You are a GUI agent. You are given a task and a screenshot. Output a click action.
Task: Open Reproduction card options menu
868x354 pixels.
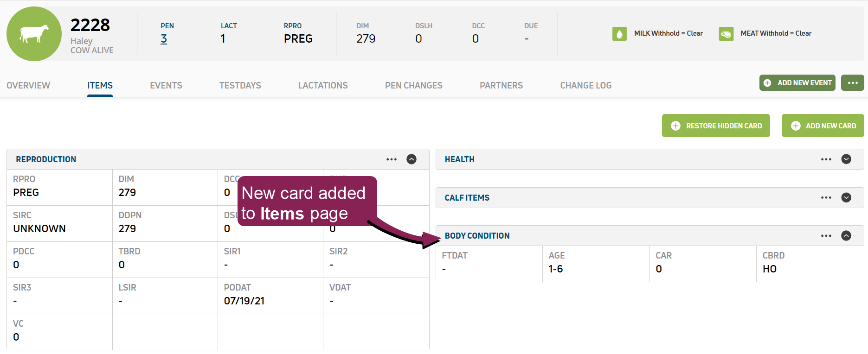coord(392,159)
